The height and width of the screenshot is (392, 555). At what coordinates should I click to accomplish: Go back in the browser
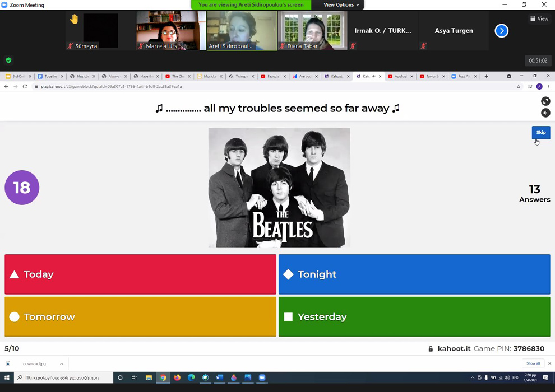point(6,87)
